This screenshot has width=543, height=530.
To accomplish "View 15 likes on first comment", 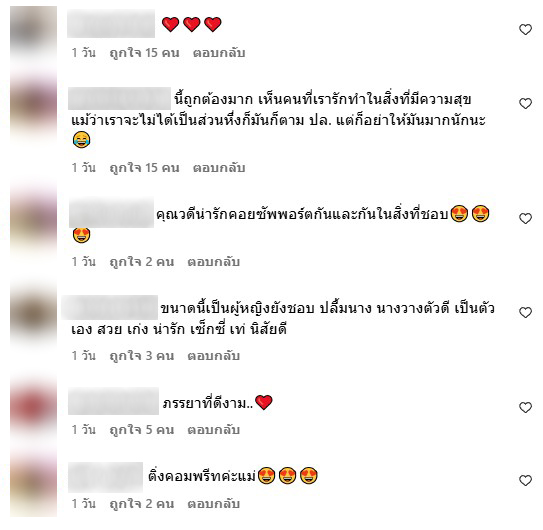I will 144,53.
